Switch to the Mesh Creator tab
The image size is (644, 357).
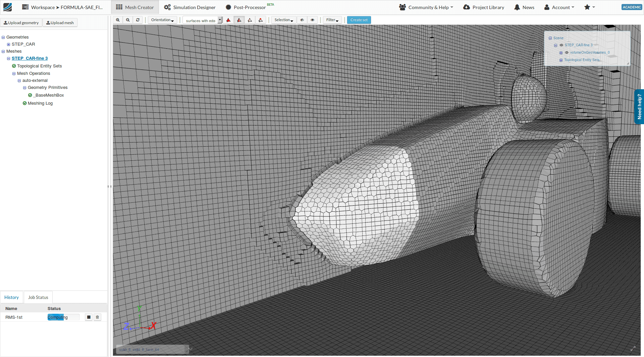(135, 7)
